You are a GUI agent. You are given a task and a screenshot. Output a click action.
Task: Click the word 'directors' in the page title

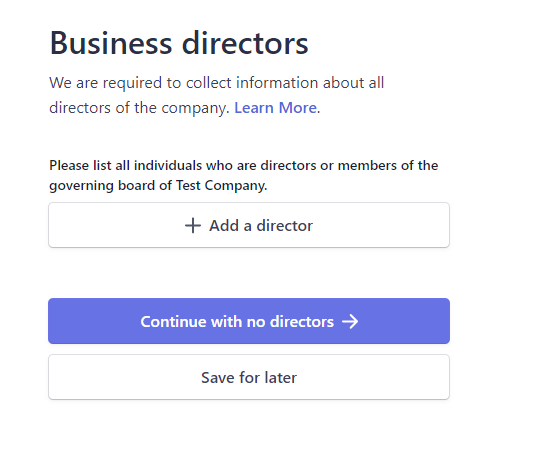coord(245,43)
